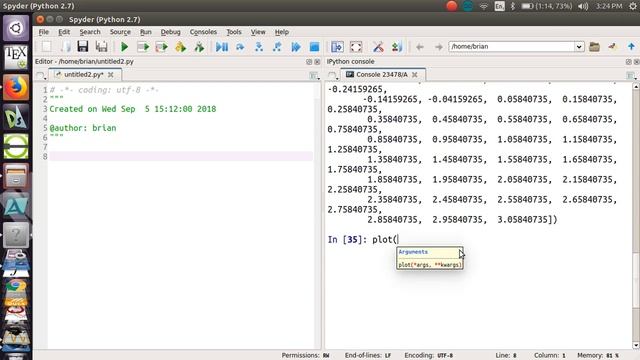Open Firefox from the launcher

[x=16, y=87]
